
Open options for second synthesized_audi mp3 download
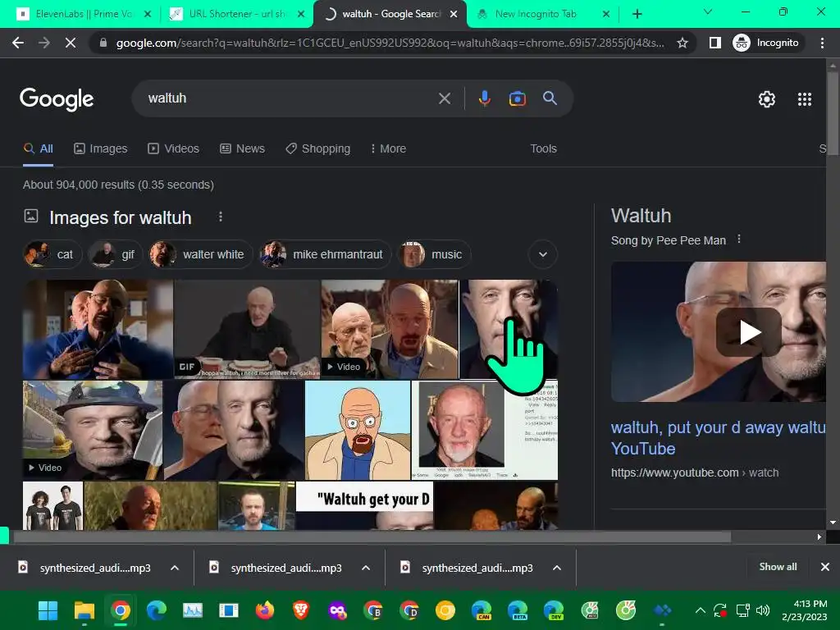(x=366, y=568)
